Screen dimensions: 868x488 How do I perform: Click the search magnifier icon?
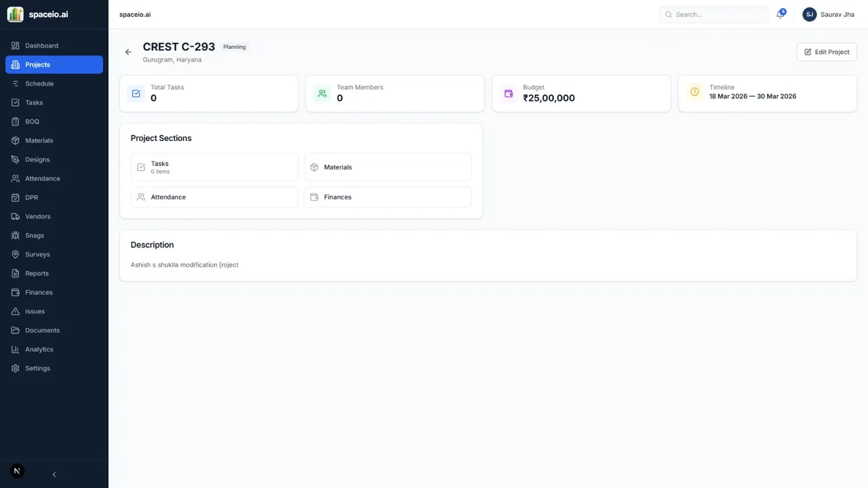click(x=669, y=14)
